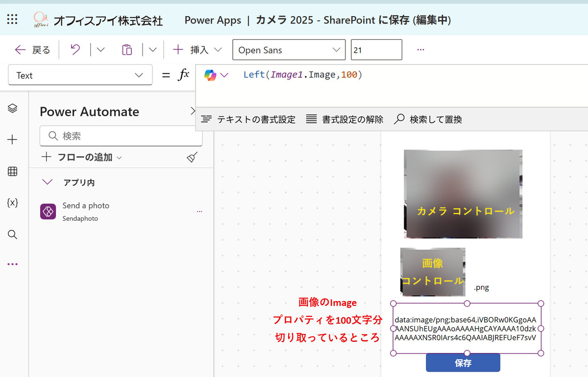Open 検索して置換 find and replace
The image size is (588, 377).
click(x=428, y=119)
